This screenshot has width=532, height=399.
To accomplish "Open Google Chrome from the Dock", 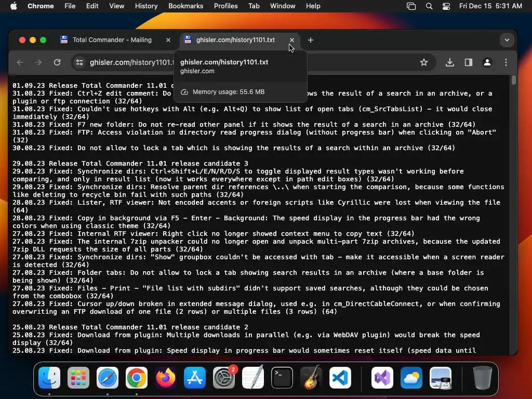I will click(137, 378).
